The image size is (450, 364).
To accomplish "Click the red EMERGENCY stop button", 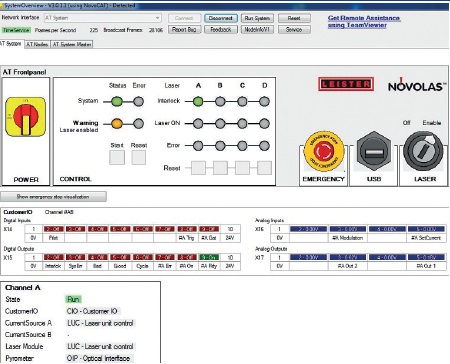I will coord(323,152).
